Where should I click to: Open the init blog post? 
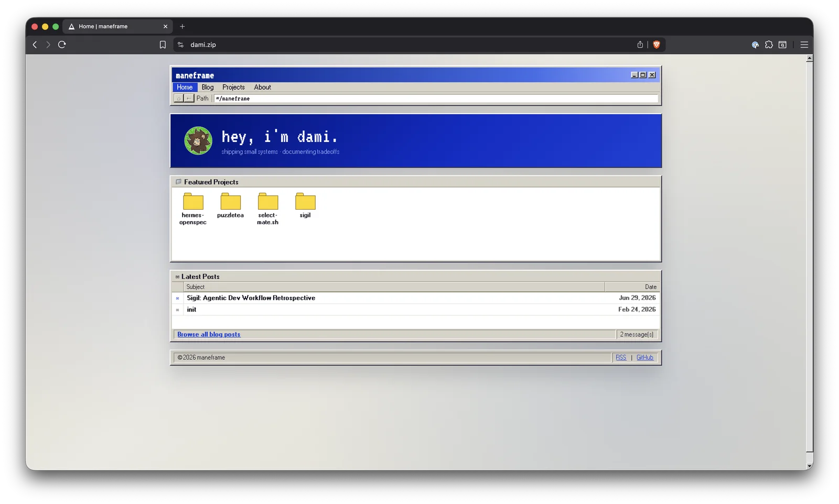tap(191, 310)
